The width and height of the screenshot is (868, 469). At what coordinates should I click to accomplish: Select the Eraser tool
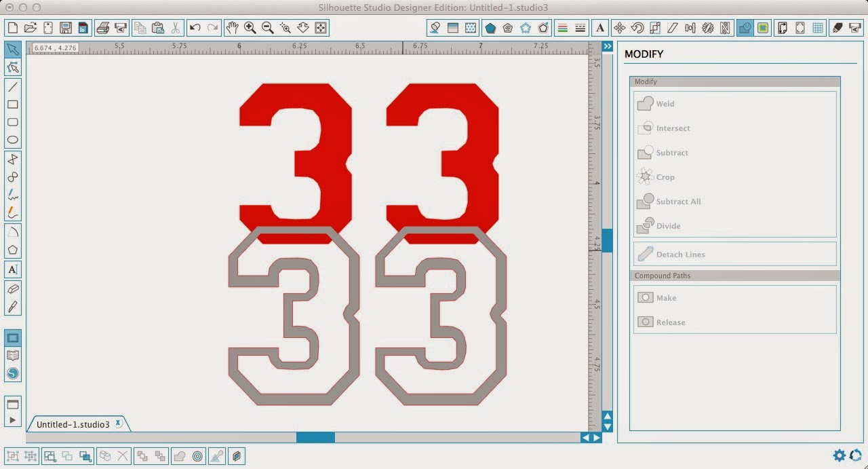(x=13, y=289)
